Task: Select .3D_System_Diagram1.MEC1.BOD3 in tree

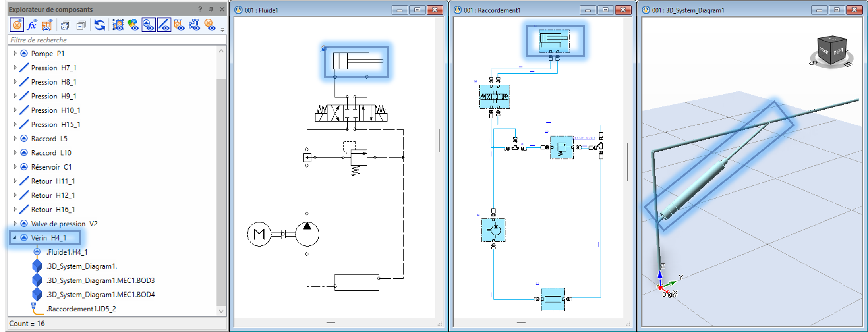Action: pos(100,280)
